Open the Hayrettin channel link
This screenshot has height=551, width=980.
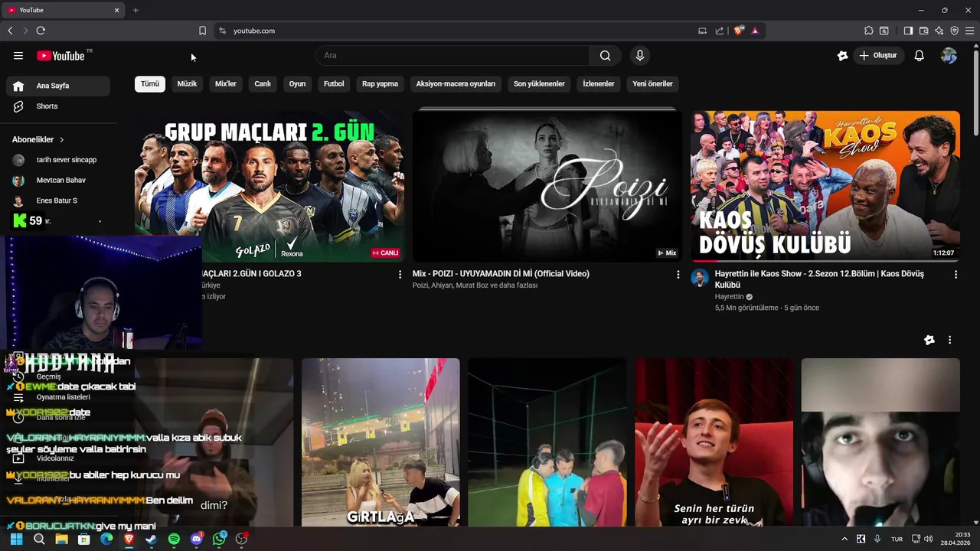pyautogui.click(x=730, y=297)
